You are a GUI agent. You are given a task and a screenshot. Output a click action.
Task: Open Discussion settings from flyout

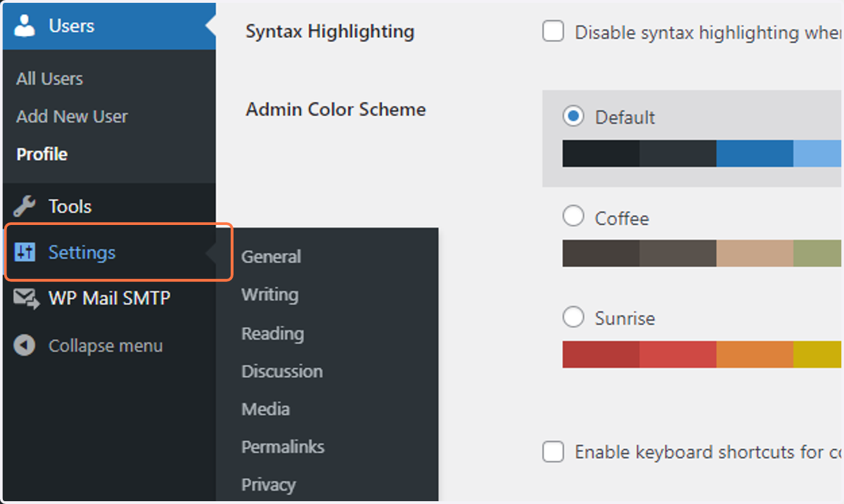point(281,371)
